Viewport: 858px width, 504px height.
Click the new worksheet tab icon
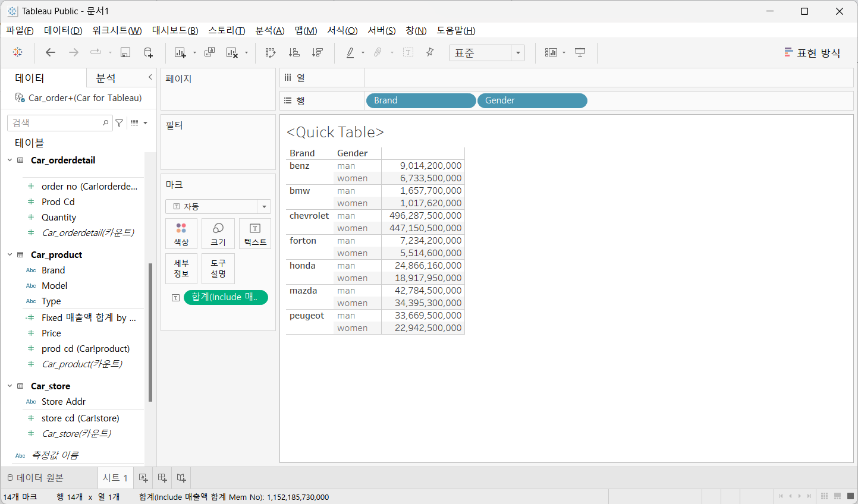click(x=143, y=478)
